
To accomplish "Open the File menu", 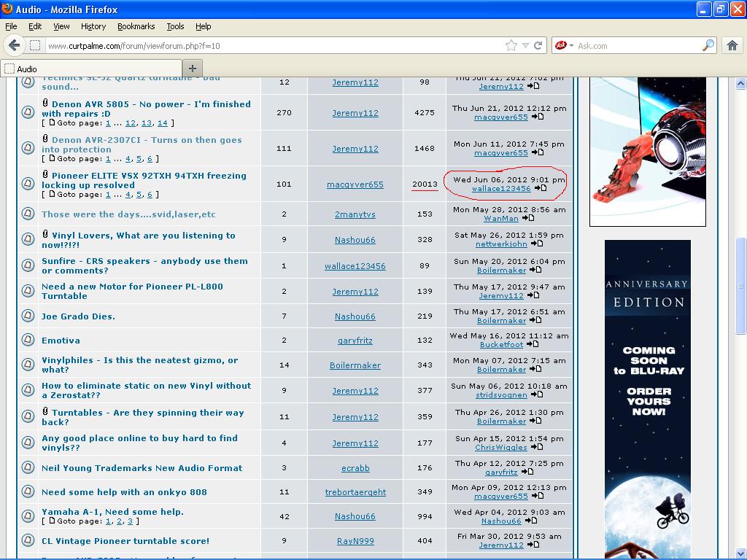I will tap(11, 26).
